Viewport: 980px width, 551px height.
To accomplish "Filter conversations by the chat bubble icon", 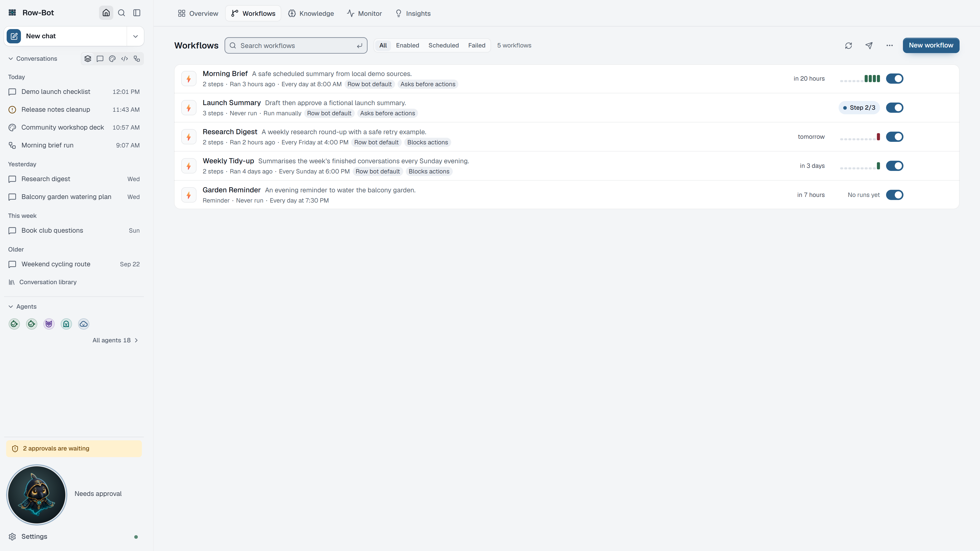I will 100,59.
